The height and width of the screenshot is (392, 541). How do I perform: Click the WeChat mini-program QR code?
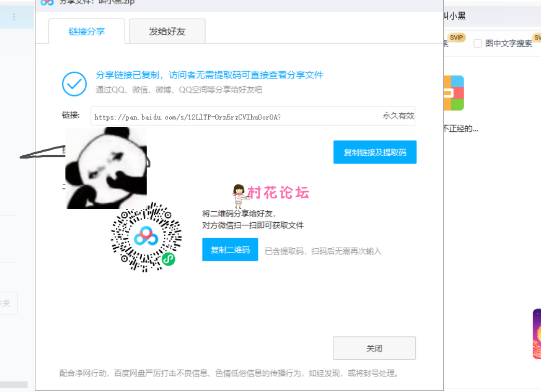146,237
